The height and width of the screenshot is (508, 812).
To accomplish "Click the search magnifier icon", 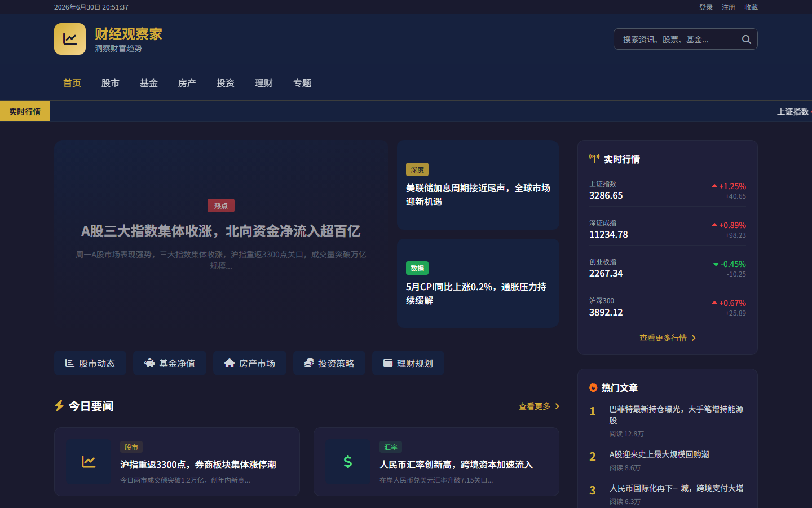I will [x=747, y=40].
